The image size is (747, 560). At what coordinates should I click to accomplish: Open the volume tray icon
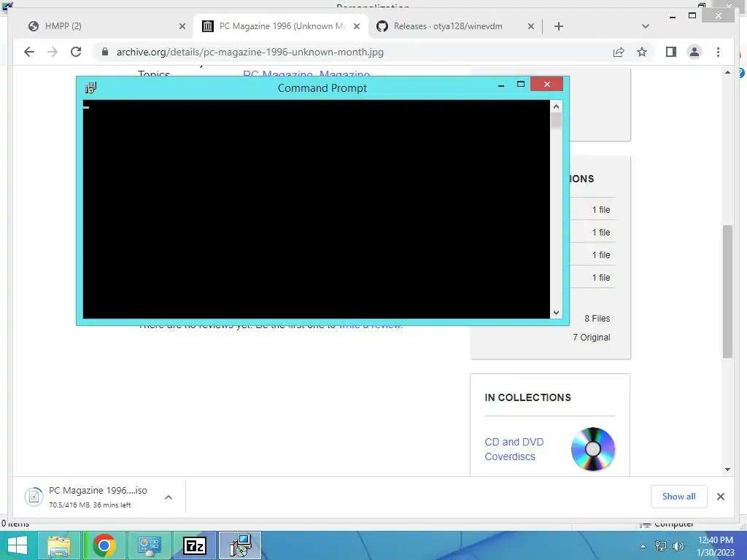tap(678, 546)
